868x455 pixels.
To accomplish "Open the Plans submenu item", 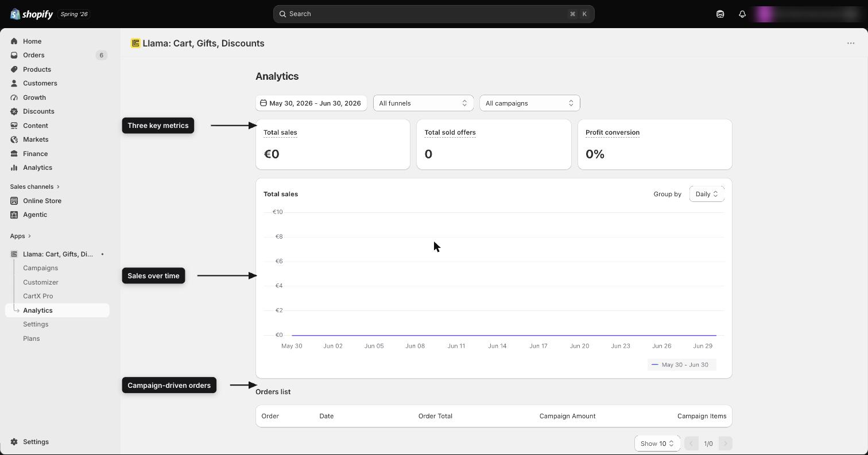I will tap(31, 339).
